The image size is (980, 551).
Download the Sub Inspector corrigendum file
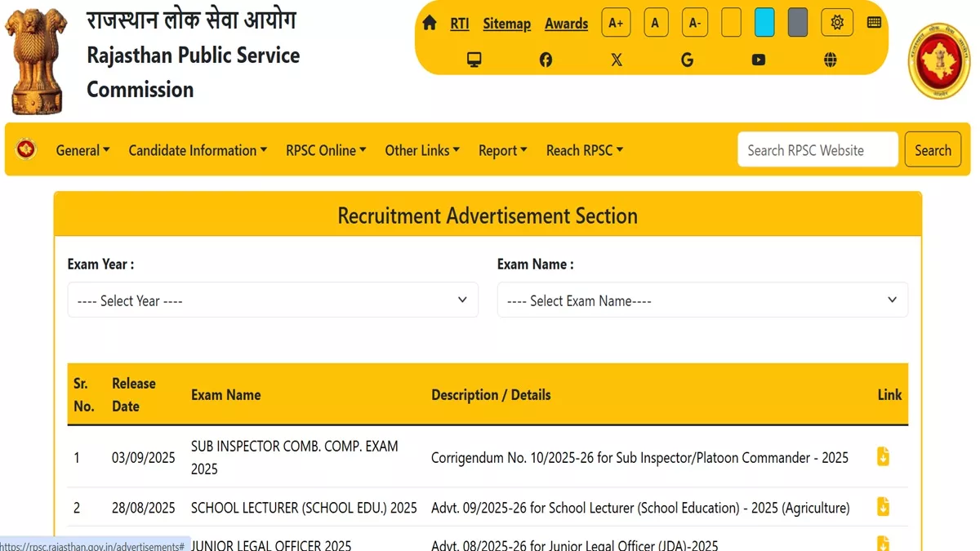883,457
